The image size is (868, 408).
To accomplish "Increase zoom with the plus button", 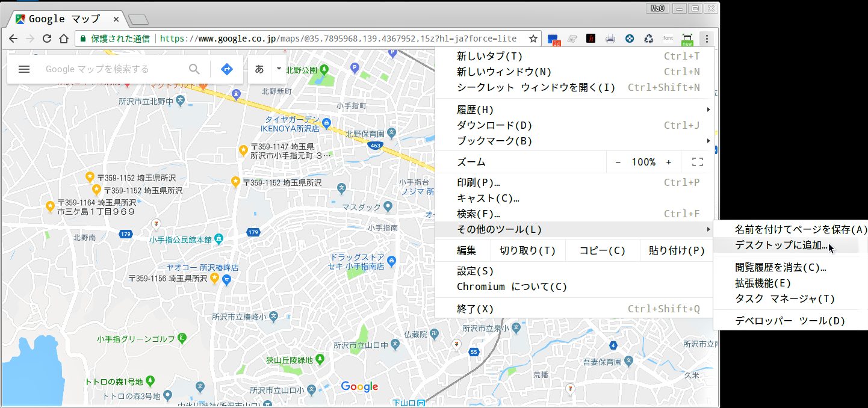I will (668, 162).
